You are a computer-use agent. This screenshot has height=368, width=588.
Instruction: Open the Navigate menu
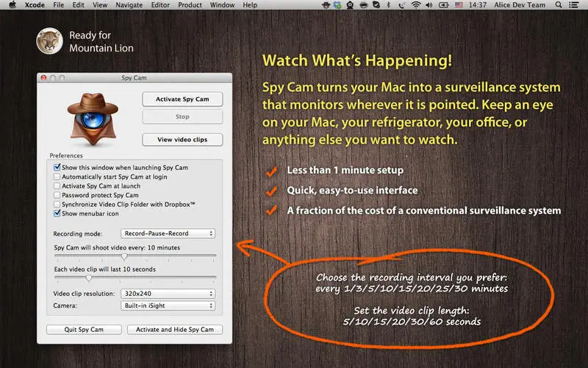click(x=129, y=5)
